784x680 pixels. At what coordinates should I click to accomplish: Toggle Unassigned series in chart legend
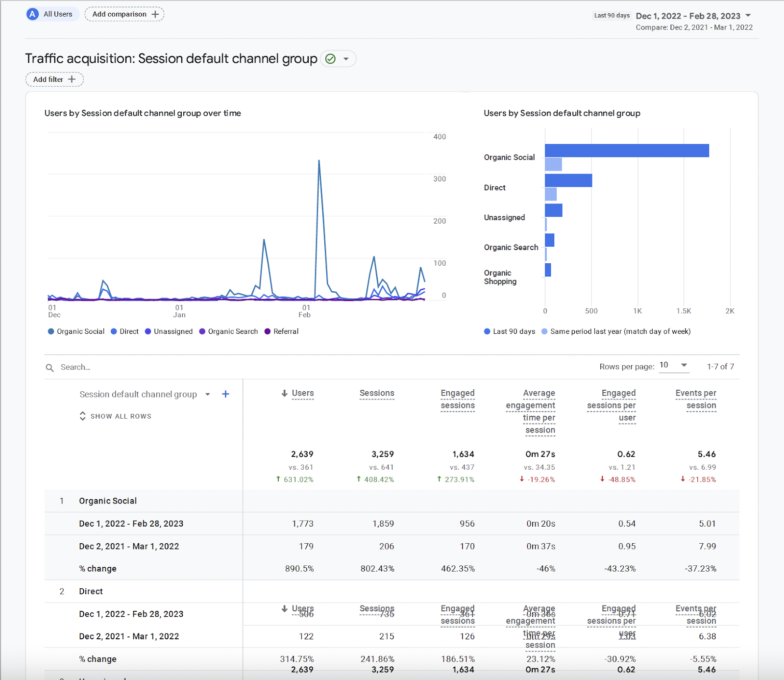pyautogui.click(x=169, y=331)
